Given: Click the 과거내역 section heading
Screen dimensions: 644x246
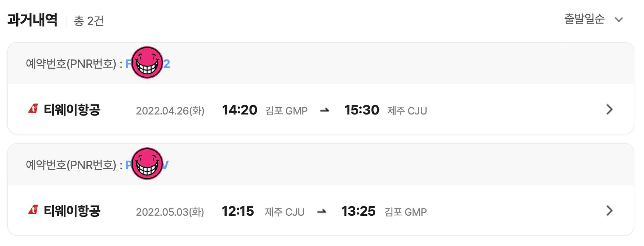Looking at the screenshot, I should tap(33, 20).
